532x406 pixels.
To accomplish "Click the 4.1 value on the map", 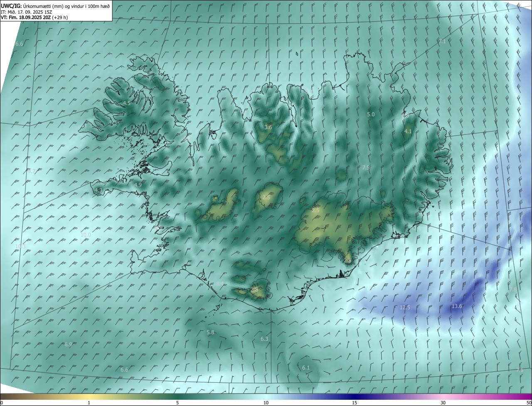I will tap(408, 131).
